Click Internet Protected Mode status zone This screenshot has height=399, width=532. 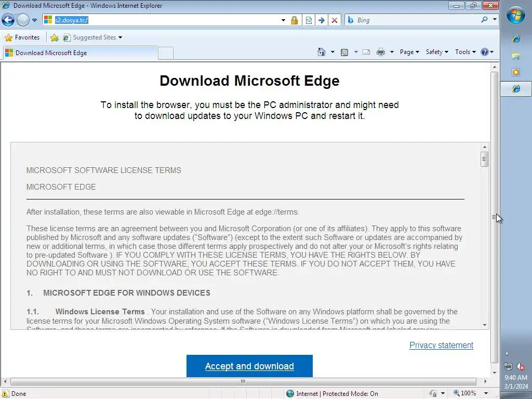[x=332, y=394]
